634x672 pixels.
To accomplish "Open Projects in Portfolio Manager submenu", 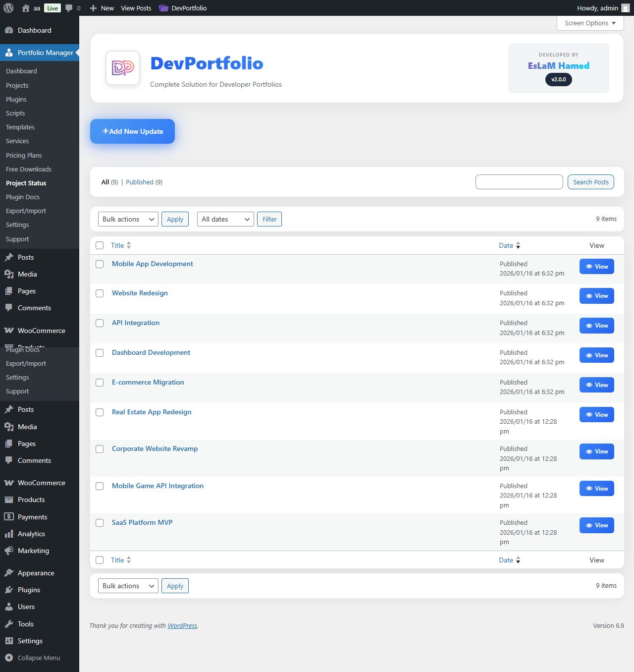I will tap(17, 85).
